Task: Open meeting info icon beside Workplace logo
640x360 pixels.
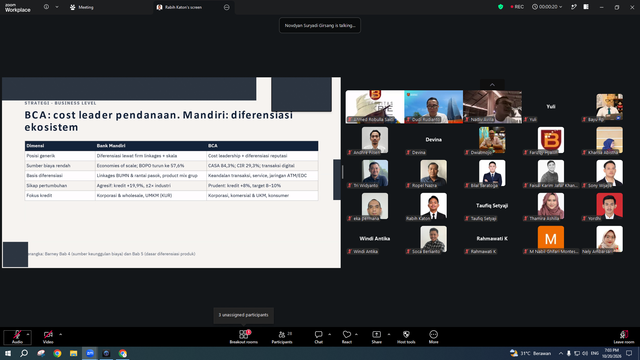Action: pos(46,7)
